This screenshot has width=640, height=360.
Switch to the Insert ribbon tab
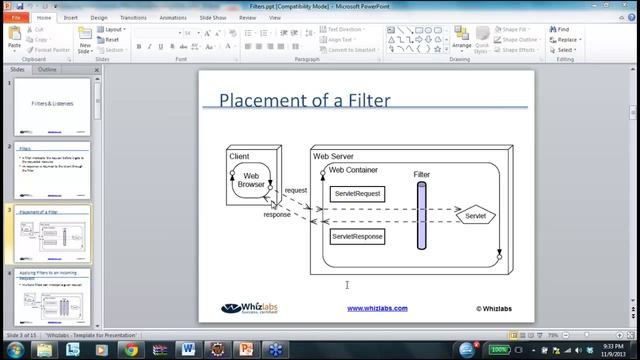(x=71, y=18)
